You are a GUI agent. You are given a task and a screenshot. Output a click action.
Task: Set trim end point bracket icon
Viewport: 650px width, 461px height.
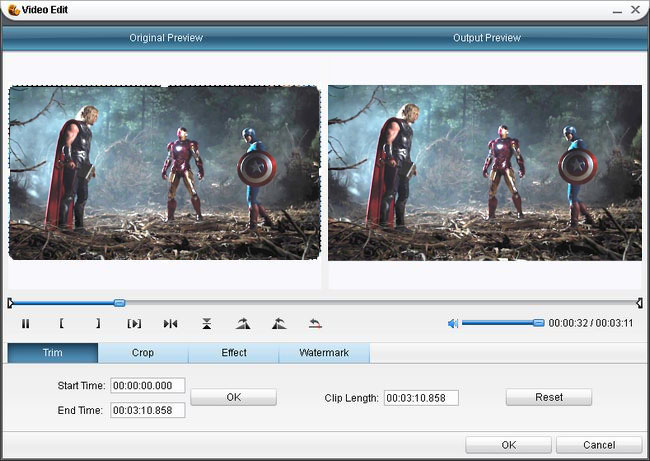98,323
